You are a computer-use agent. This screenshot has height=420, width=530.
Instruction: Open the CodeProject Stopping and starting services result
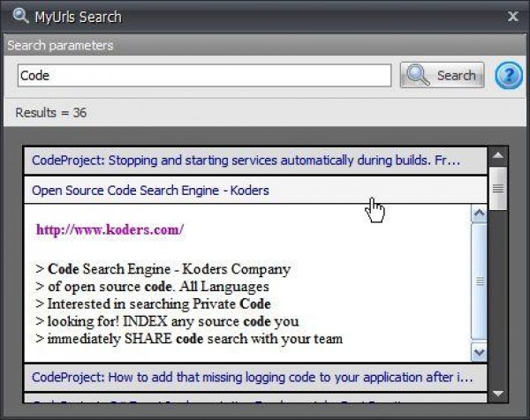pyautogui.click(x=255, y=161)
